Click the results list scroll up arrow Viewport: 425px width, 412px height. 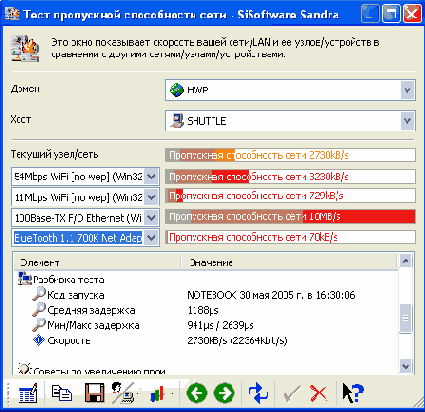coord(406,260)
